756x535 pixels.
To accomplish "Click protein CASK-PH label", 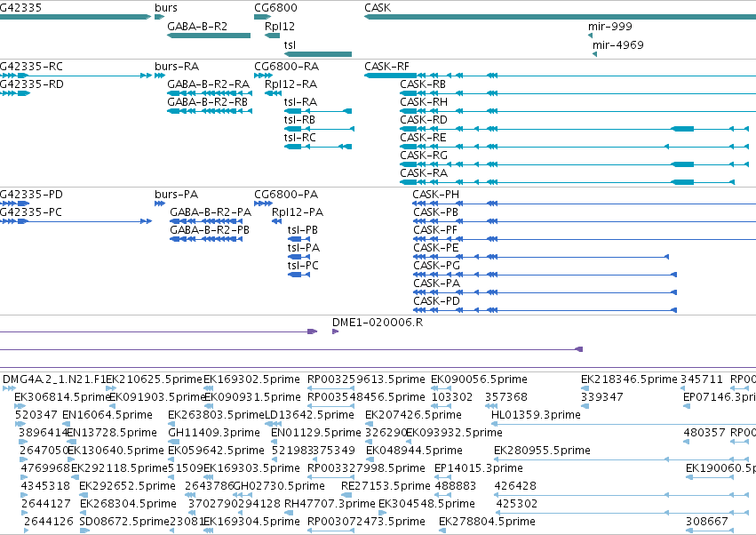I will click(x=436, y=195).
